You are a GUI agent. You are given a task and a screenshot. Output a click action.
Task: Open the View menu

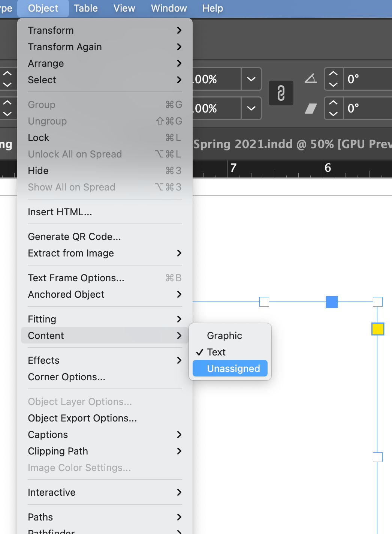pyautogui.click(x=124, y=8)
